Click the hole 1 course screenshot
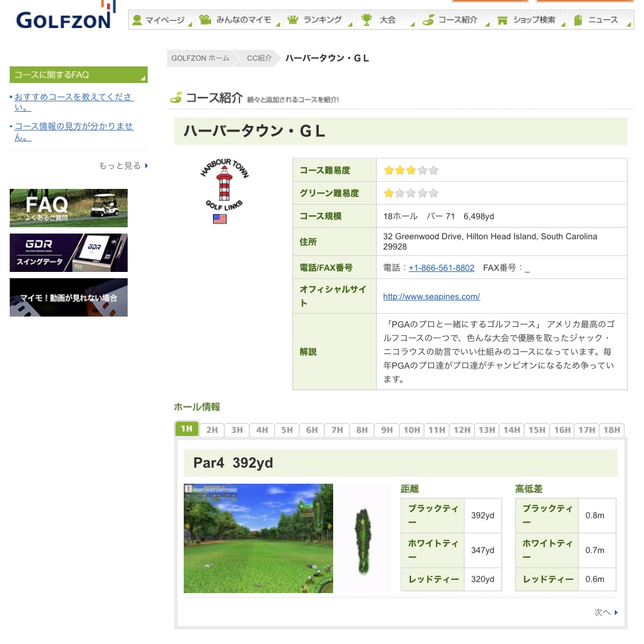 click(x=258, y=538)
